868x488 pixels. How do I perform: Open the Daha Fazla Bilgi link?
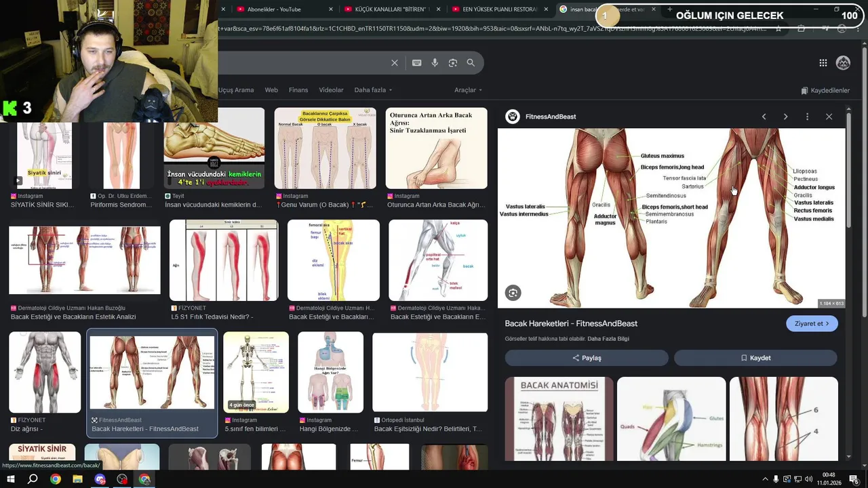608,339
